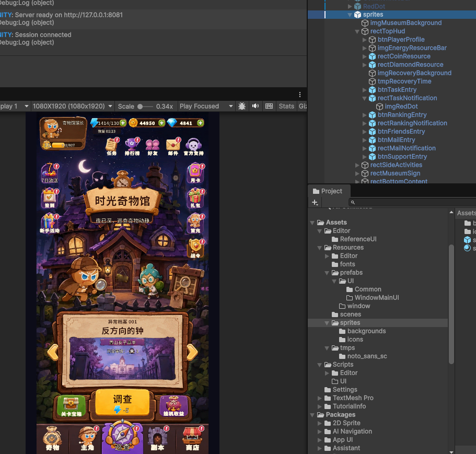476x454 pixels.
Task: Tap the 挂机收益 idle rewards pouch icon
Action: [x=173, y=406]
